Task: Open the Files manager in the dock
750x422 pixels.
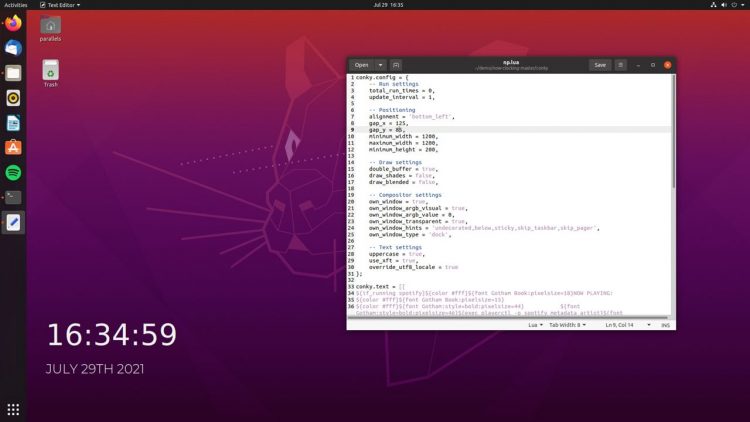Action: tap(13, 73)
